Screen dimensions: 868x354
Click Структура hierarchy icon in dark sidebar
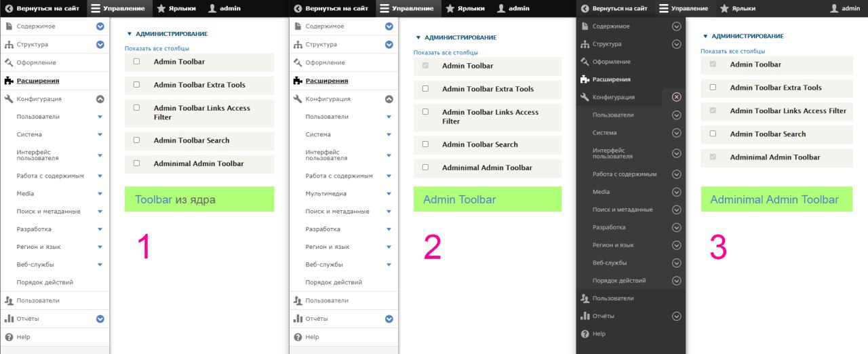coord(585,44)
